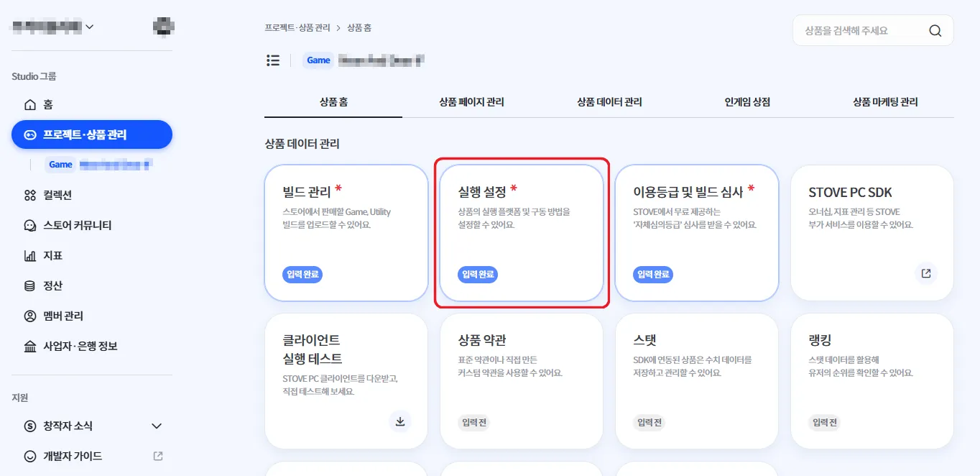Open the 실행 설정 card
Viewport: 980px width, 476px height.
[522, 233]
